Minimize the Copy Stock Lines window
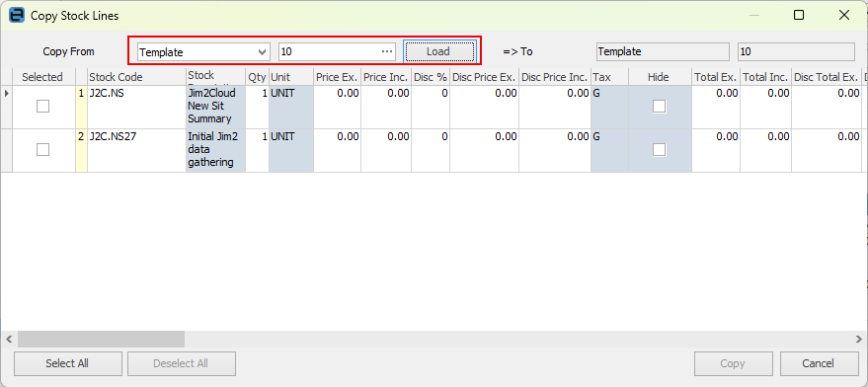 [754, 16]
